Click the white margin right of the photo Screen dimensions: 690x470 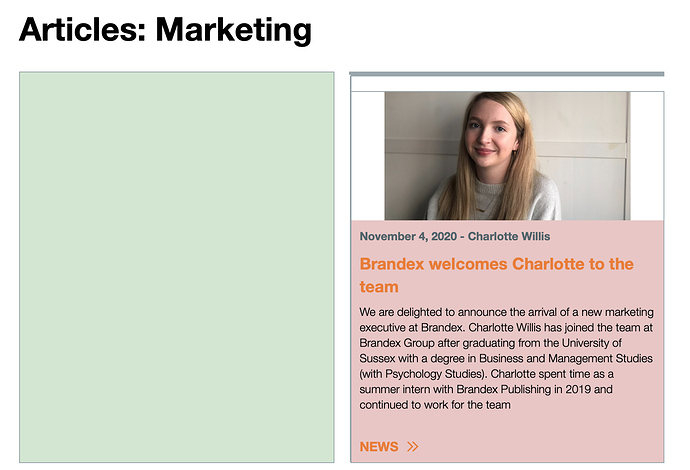click(646, 156)
